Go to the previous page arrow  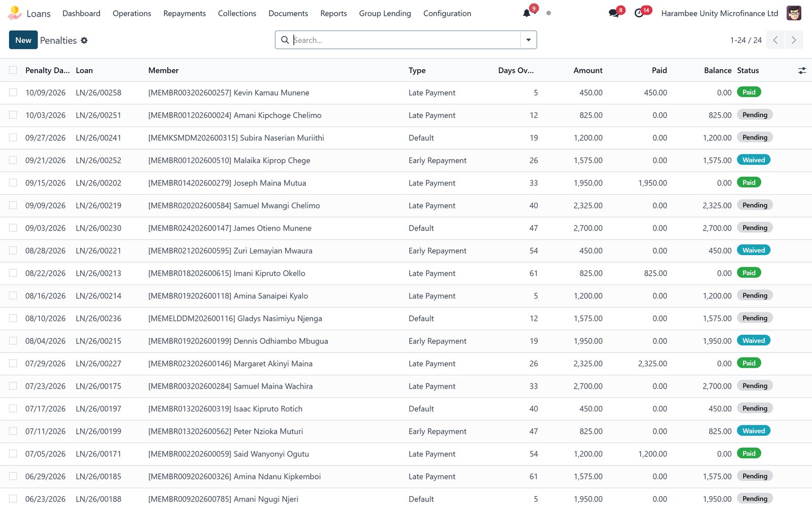click(775, 40)
